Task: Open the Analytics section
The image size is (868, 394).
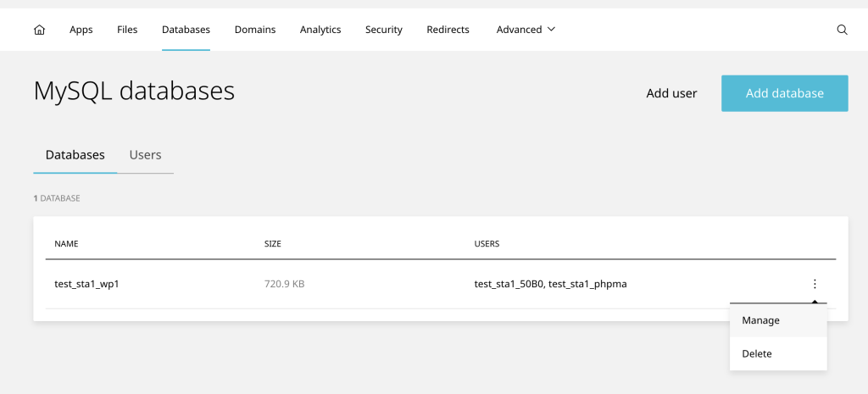Action: 320,30
